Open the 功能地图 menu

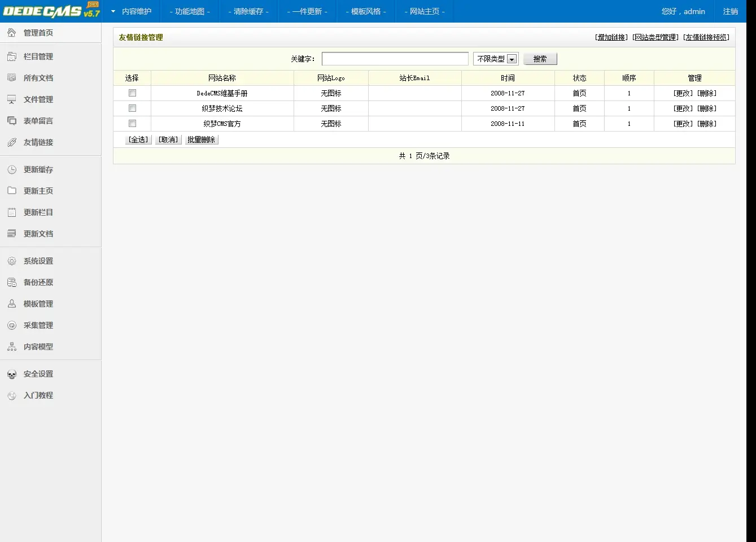(190, 11)
